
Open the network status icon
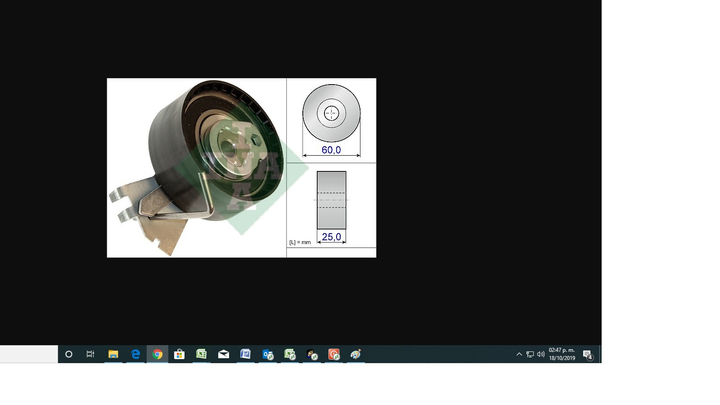pyautogui.click(x=530, y=354)
